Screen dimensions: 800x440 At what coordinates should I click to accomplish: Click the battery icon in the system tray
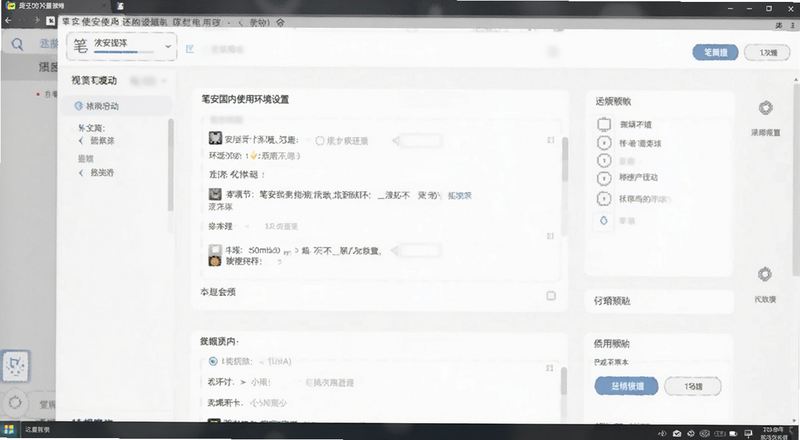click(734, 434)
